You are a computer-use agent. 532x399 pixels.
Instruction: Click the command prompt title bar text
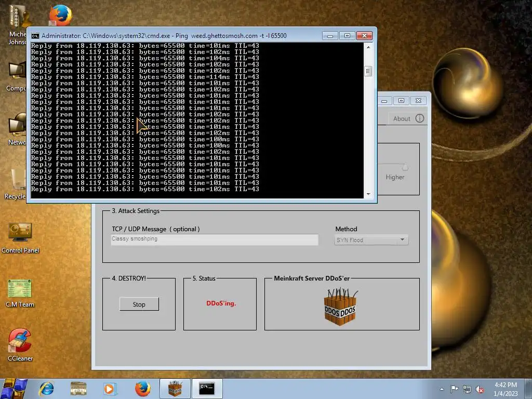point(164,36)
